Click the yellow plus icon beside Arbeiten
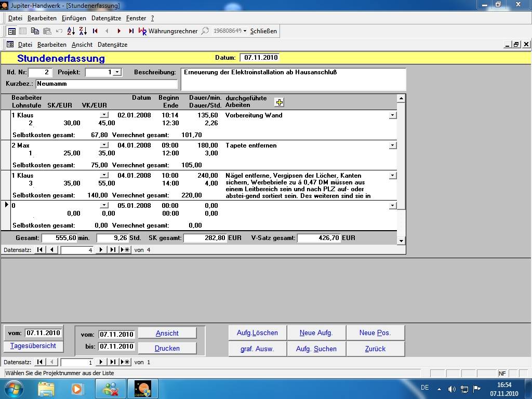 coord(280,102)
